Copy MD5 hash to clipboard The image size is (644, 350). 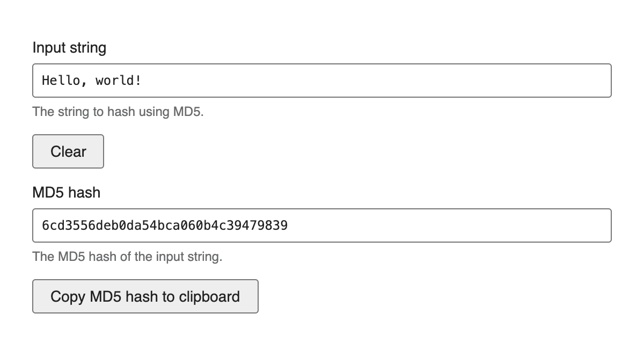[145, 296]
